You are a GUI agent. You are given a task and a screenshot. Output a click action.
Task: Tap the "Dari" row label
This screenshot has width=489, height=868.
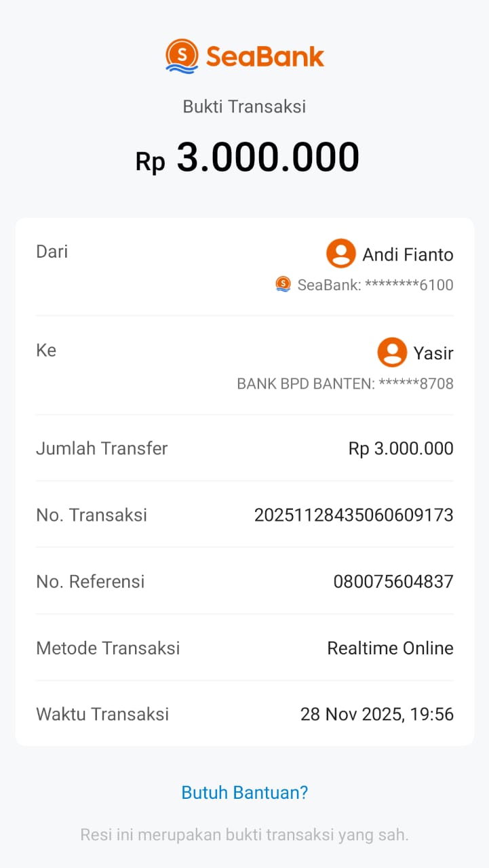52,252
